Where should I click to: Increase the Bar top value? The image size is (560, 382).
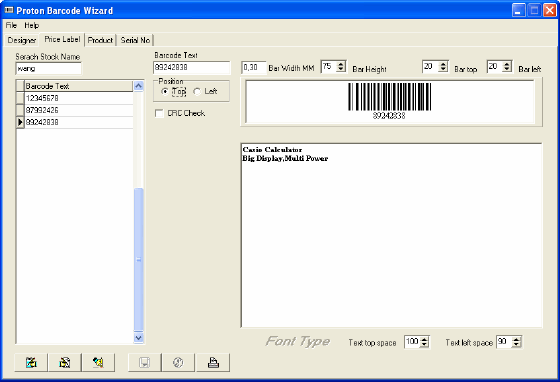[443, 64]
